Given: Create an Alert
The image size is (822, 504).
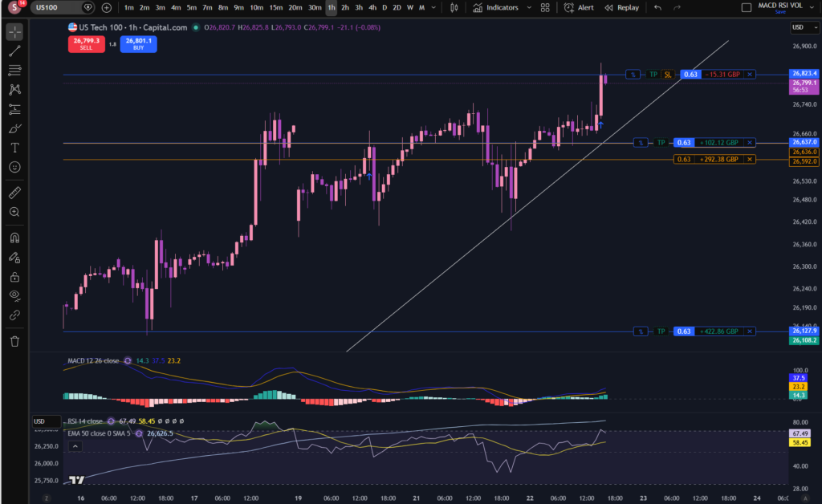Looking at the screenshot, I should (x=579, y=8).
